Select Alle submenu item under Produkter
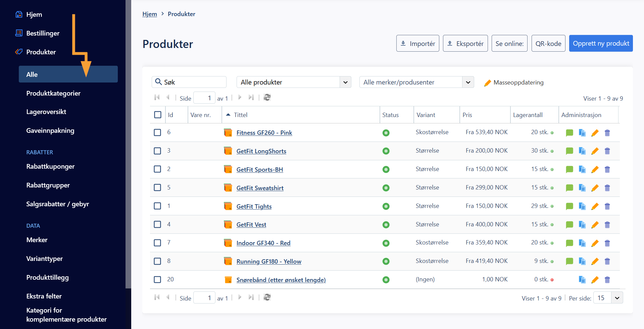The height and width of the screenshot is (329, 644). 68,74
